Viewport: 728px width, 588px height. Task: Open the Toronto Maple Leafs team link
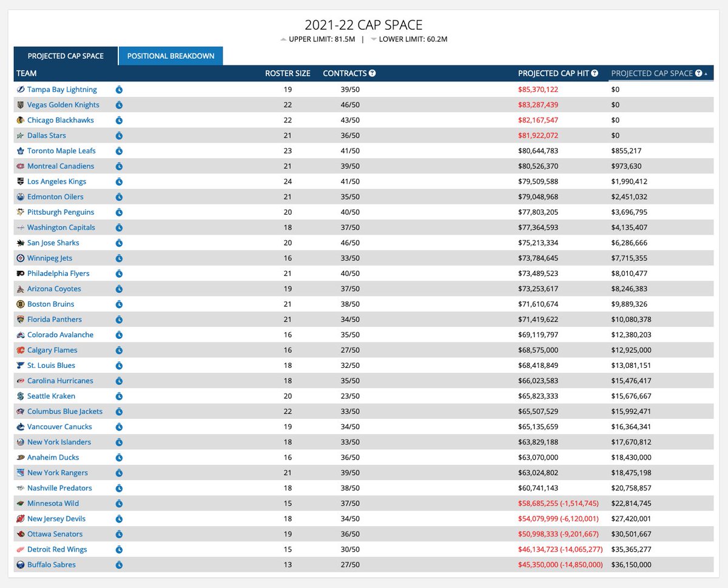click(61, 151)
